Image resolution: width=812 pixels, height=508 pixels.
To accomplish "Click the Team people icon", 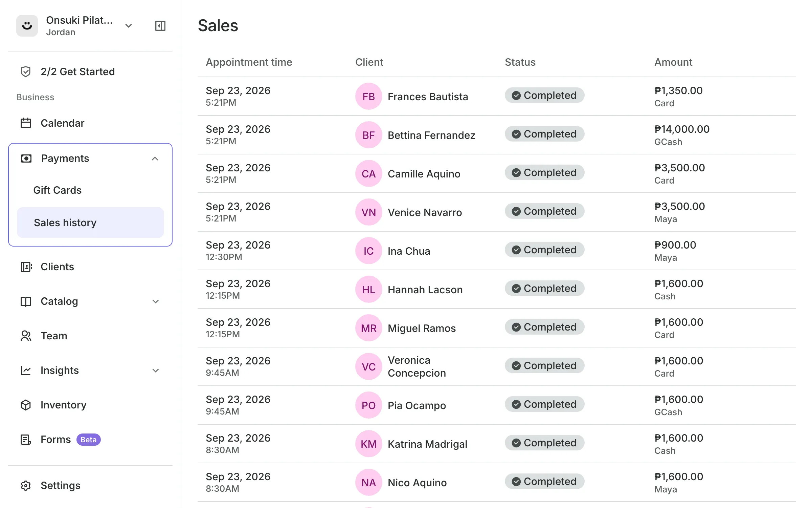I will click(x=26, y=336).
